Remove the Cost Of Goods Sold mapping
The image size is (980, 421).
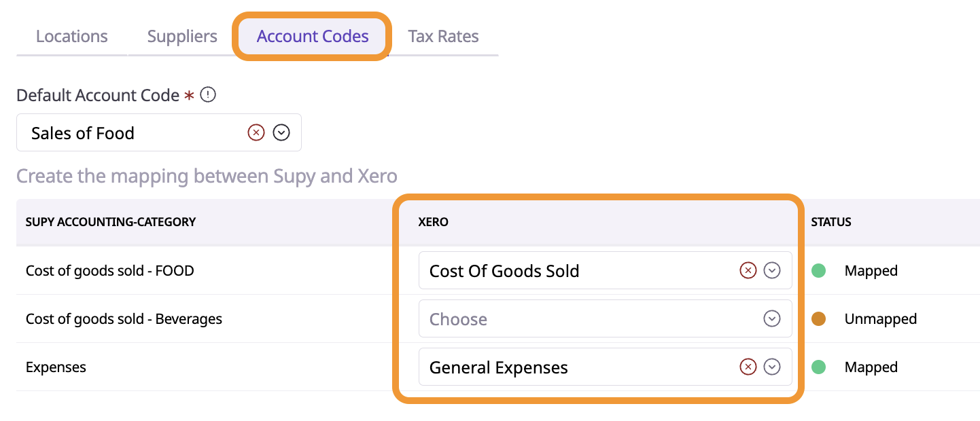click(x=748, y=271)
